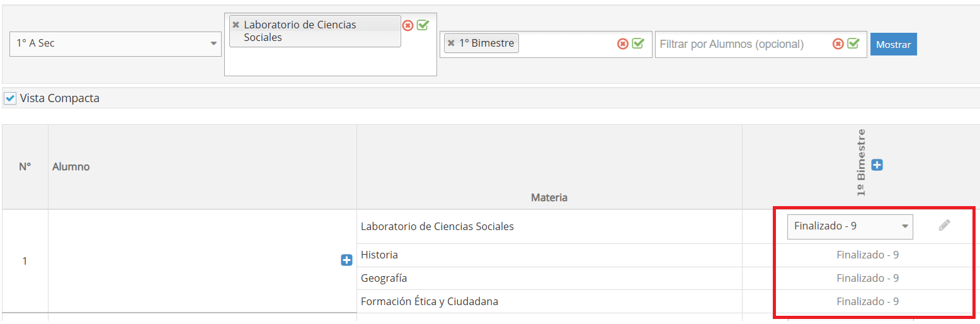Viewport: 980px width, 324px height.
Task: Click the Materia column header
Action: coord(549,197)
